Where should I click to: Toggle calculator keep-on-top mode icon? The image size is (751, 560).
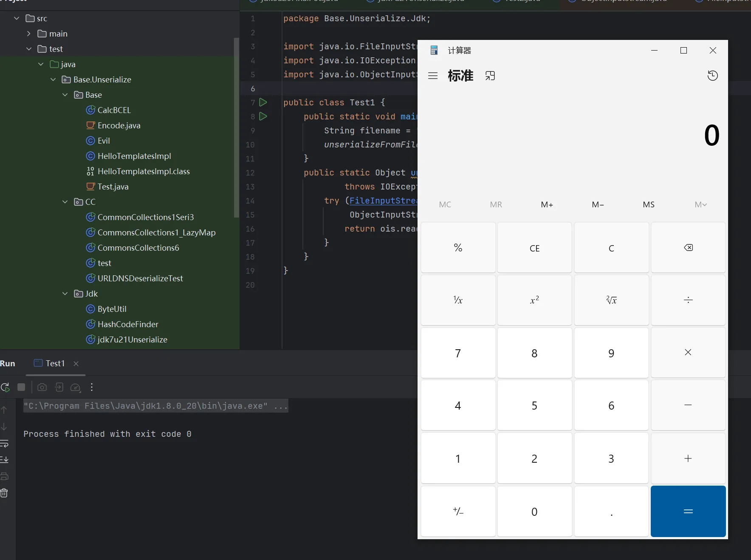(x=490, y=76)
